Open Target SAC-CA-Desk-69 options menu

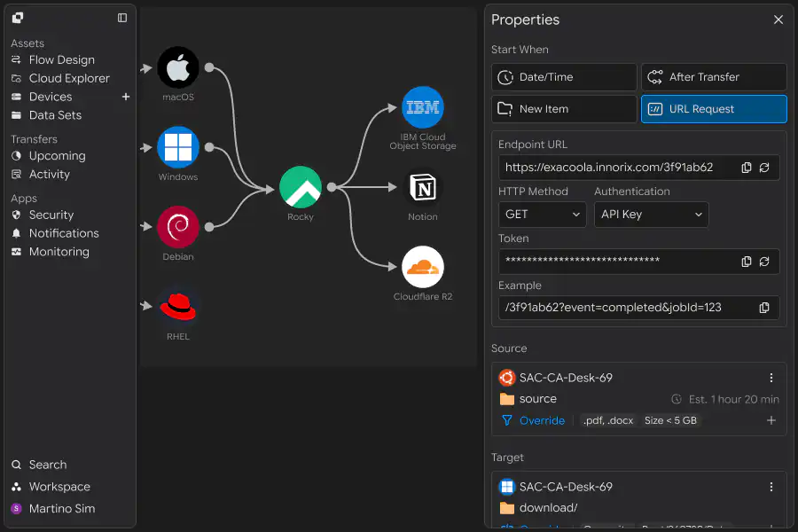tap(771, 487)
